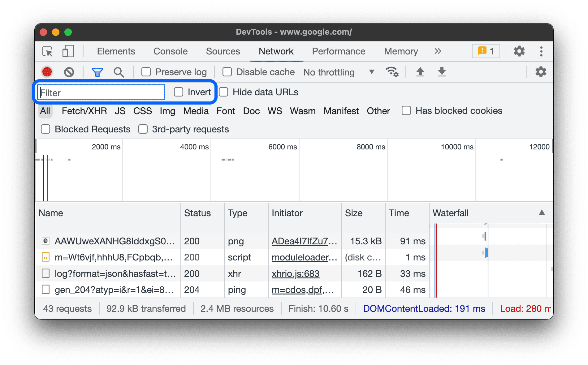Import a HAR file
The width and height of the screenshot is (588, 365).
tap(420, 72)
